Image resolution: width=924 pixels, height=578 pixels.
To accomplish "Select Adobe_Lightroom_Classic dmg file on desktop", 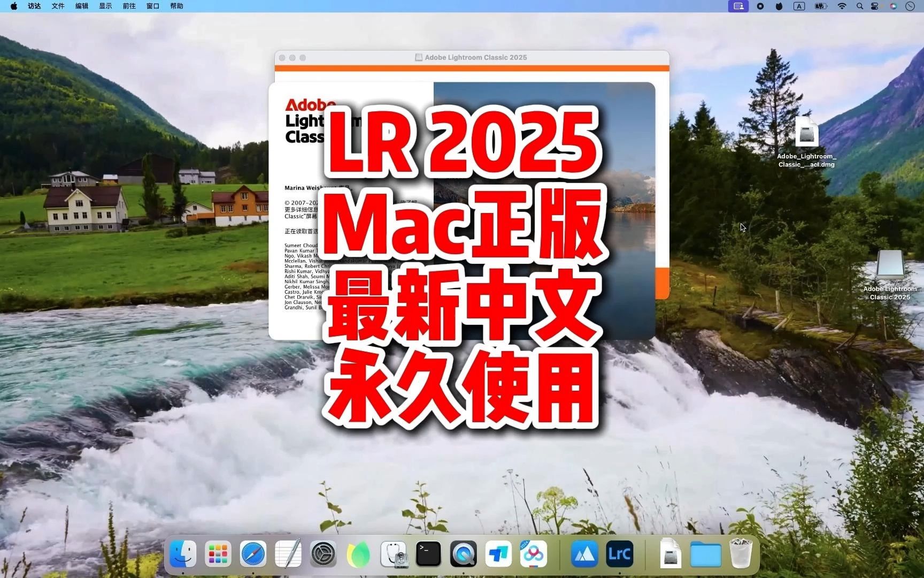I will pyautogui.click(x=806, y=142).
